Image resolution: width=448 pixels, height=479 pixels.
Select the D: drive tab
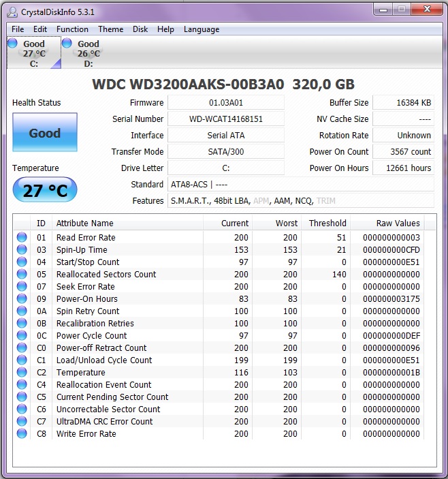[x=89, y=53]
